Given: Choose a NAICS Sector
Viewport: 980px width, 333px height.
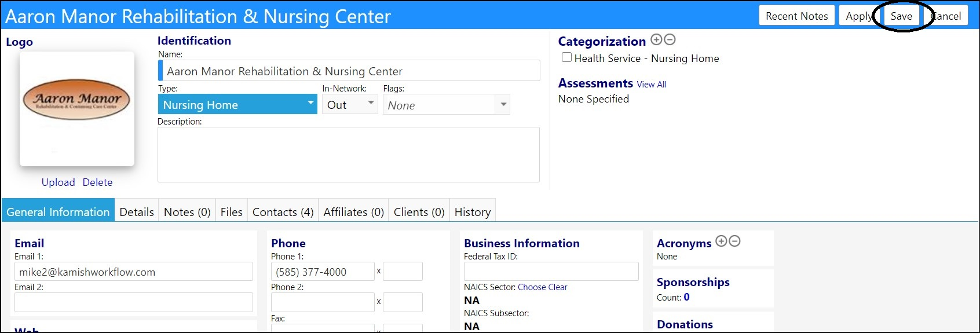Looking at the screenshot, I should (x=532, y=287).
